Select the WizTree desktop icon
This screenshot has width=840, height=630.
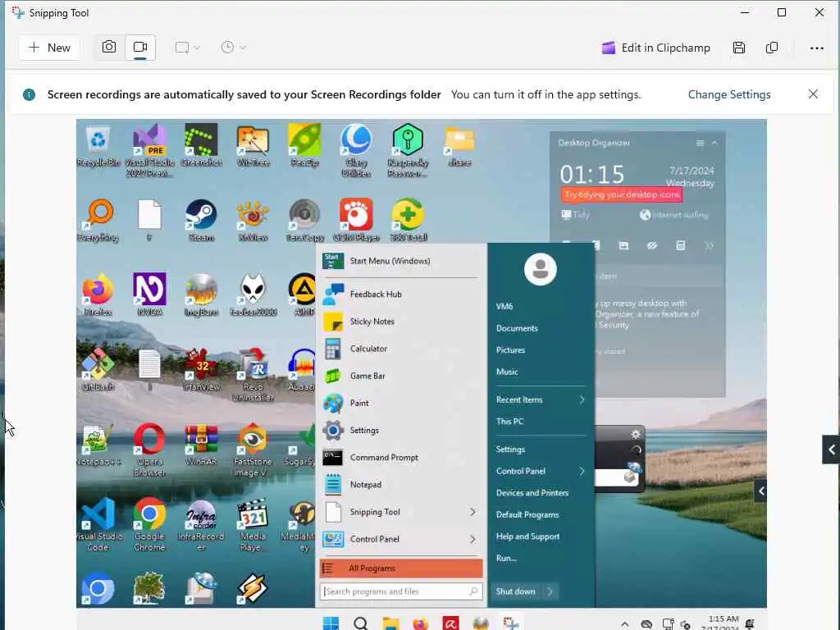tap(253, 144)
